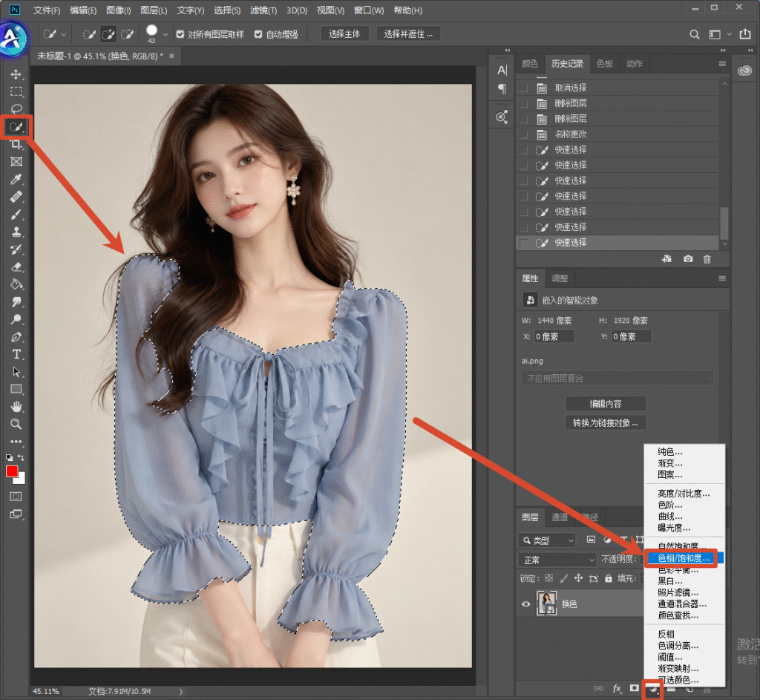Image resolution: width=760 pixels, height=700 pixels.
Task: Open the Character panel icon
Action: tap(502, 71)
